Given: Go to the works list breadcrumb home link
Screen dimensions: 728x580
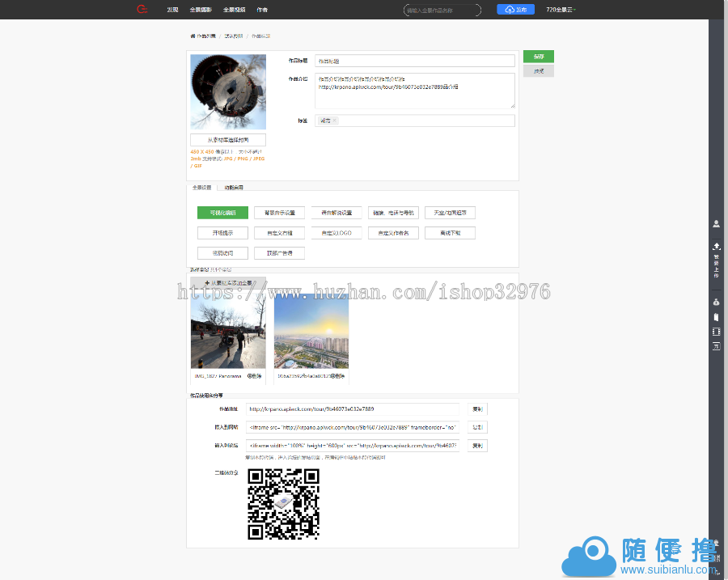Looking at the screenshot, I should (203, 36).
